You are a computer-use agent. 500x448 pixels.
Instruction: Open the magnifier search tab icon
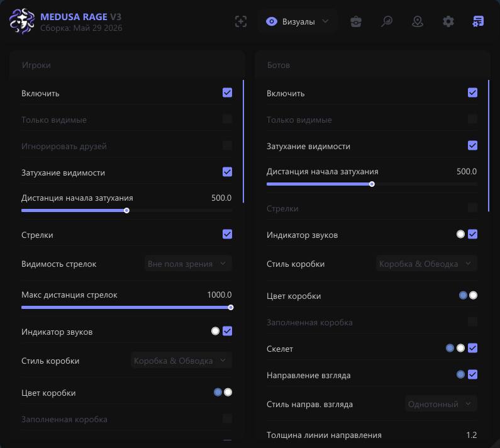pyautogui.click(x=387, y=21)
